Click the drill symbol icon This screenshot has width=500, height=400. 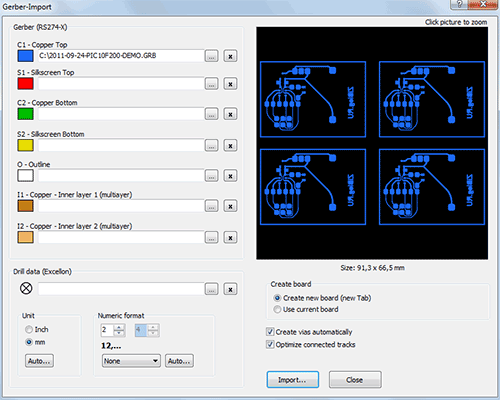pos(26,288)
